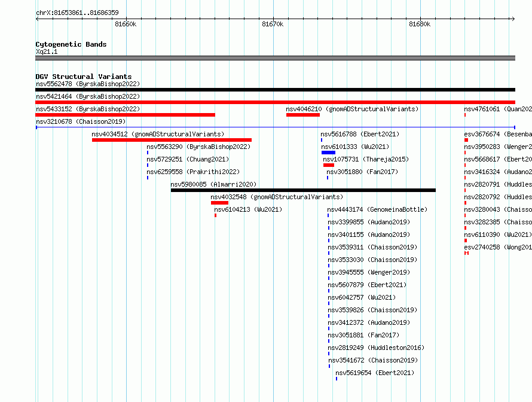
Task: Click nsv3280043 Chaisson label
Action: tap(498, 209)
